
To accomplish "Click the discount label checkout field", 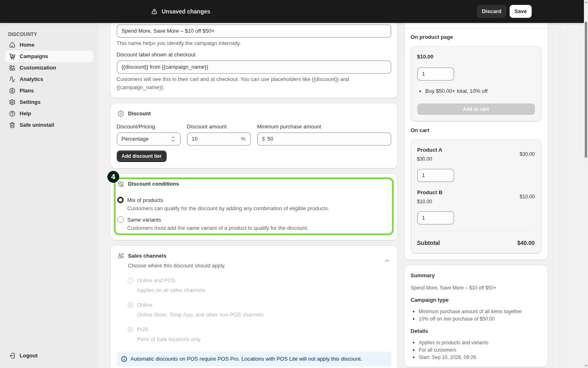I will [x=254, y=67].
